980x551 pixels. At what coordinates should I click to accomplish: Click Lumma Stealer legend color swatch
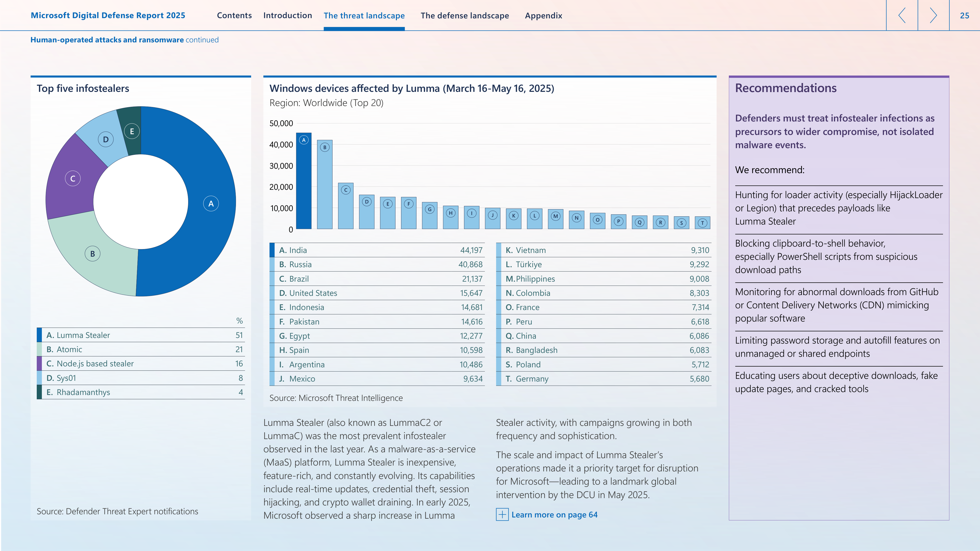39,335
